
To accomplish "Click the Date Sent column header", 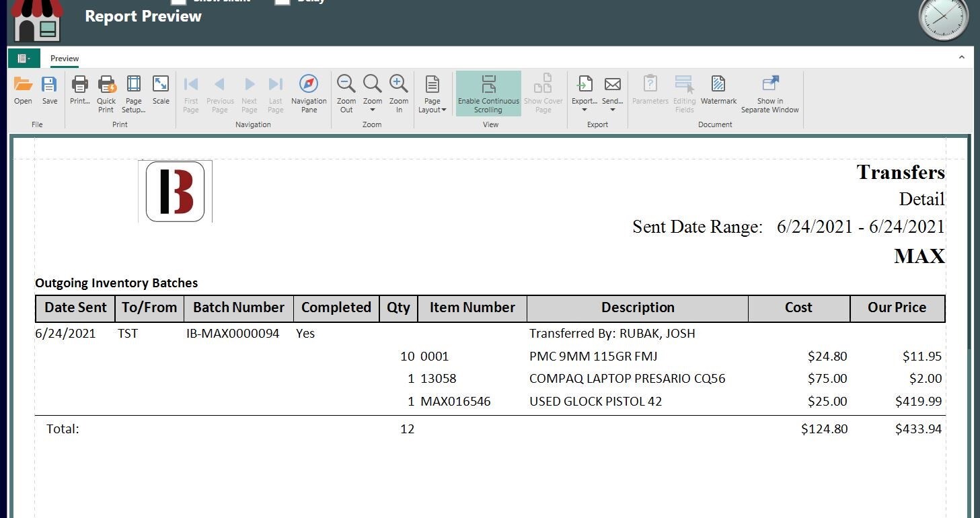I will tap(75, 308).
